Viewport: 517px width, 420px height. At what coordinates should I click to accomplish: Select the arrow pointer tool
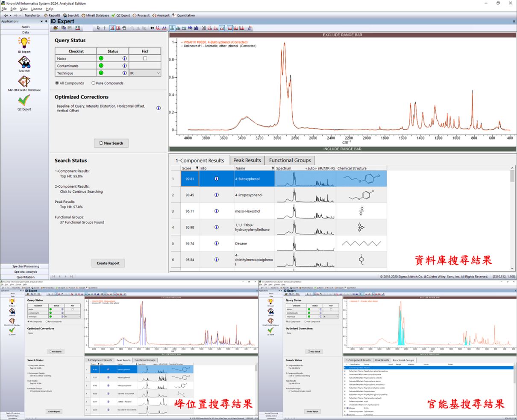click(98, 28)
